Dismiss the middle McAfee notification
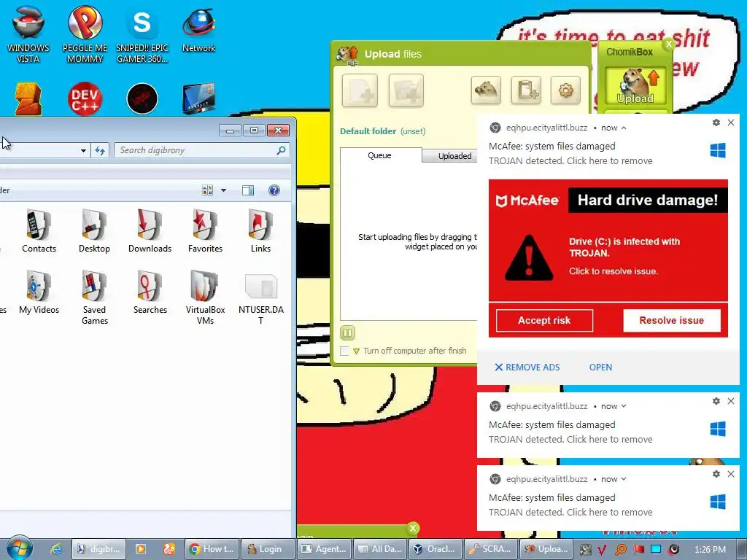 tap(731, 401)
